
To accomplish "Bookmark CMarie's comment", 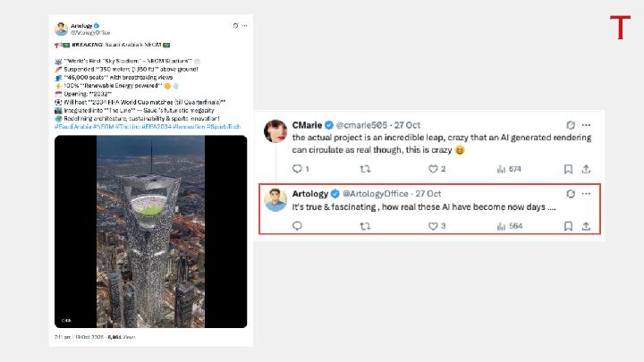I will (568, 168).
